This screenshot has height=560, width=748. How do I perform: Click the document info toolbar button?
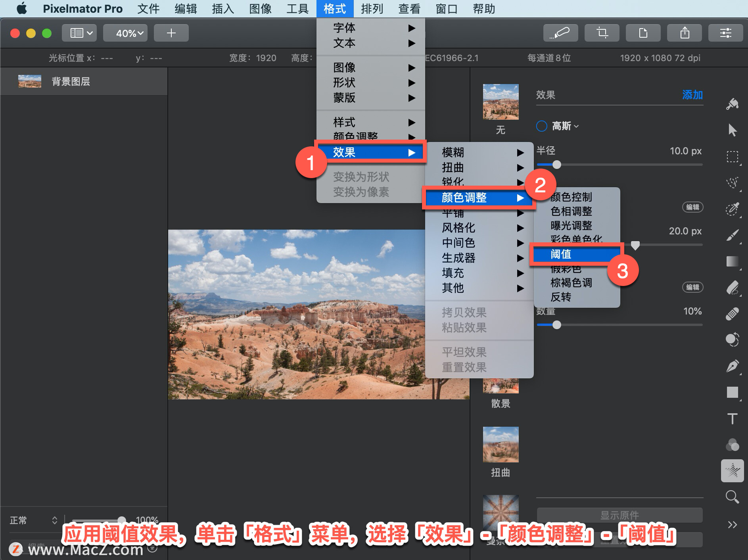[x=643, y=33]
